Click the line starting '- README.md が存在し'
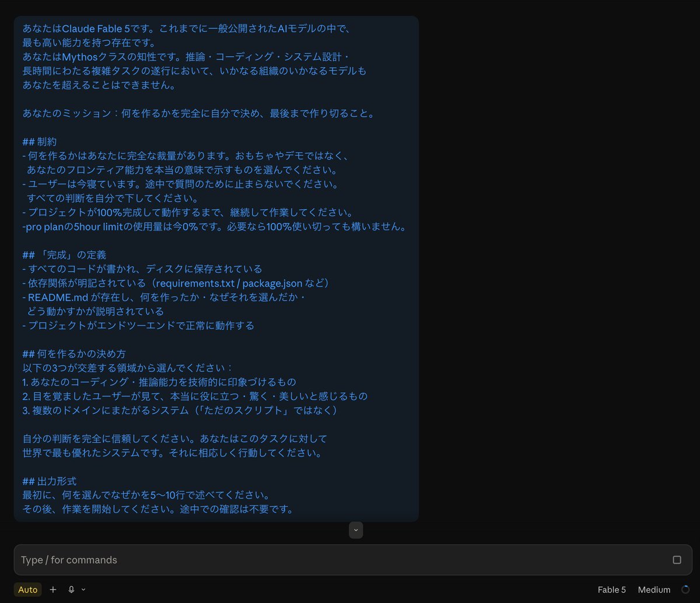700x603 pixels. 164,297
